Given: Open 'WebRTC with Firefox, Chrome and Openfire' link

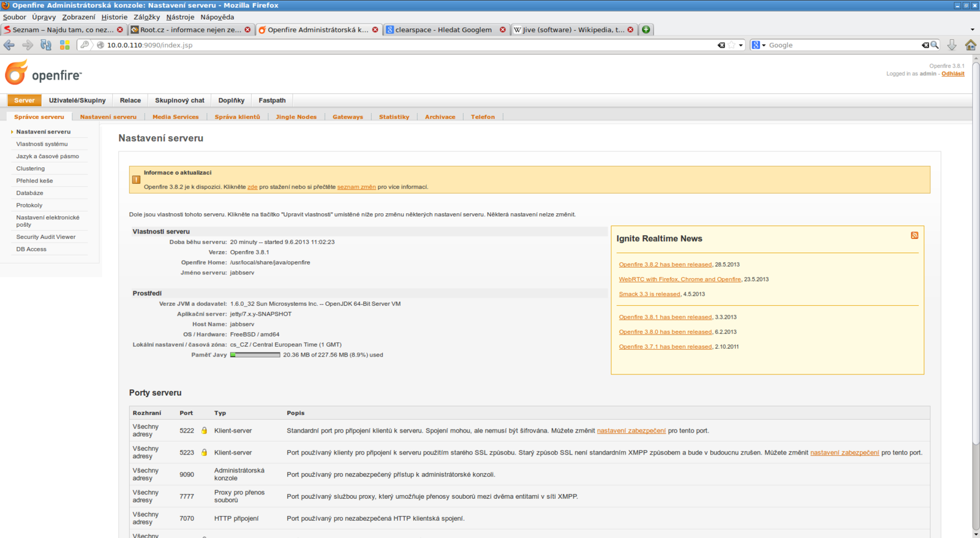Looking at the screenshot, I should [680, 279].
